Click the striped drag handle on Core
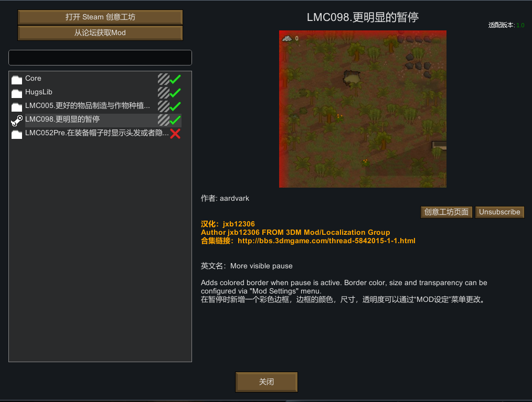 click(x=164, y=79)
